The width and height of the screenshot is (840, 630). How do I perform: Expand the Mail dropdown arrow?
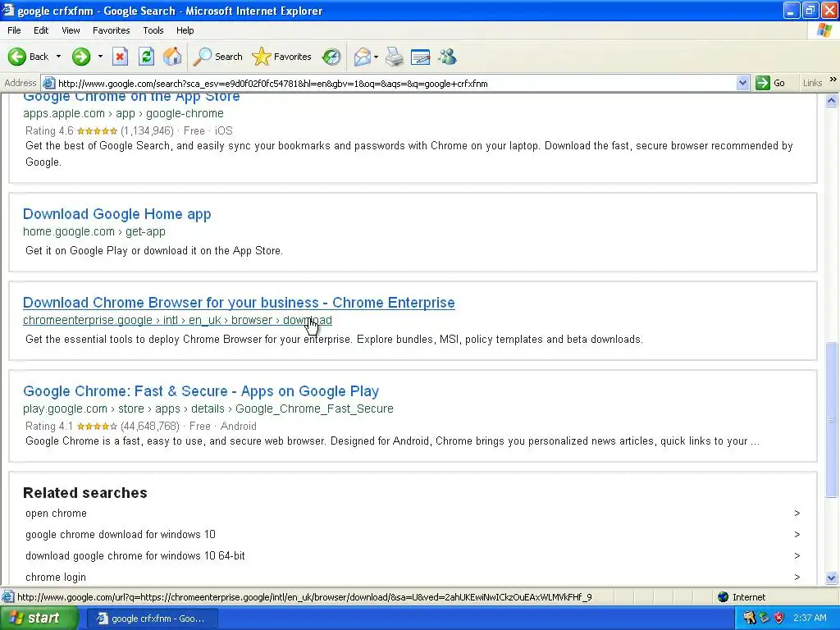coord(376,57)
